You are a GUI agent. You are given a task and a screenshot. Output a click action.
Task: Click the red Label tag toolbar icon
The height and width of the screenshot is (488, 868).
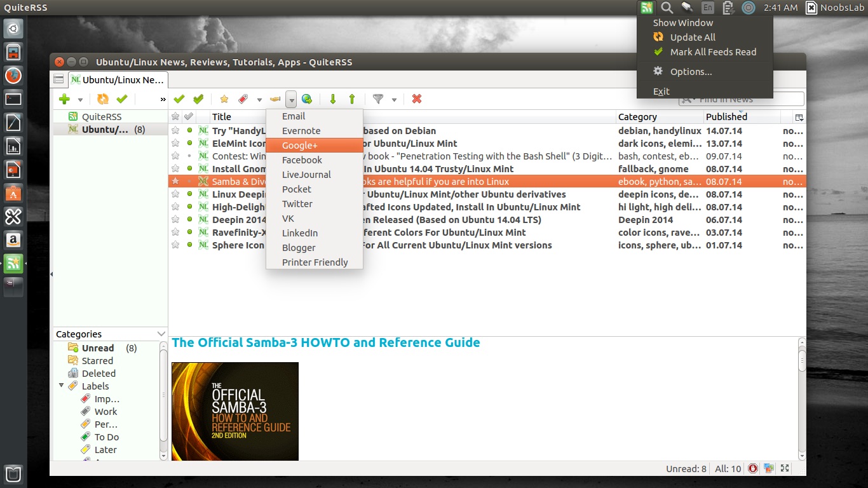pyautogui.click(x=243, y=99)
